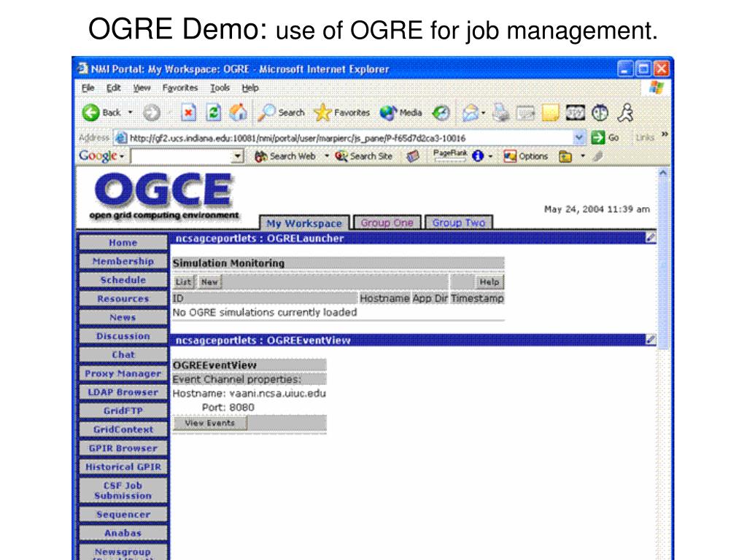Open the Google logo dropdown arrow
This screenshot has height=560, width=747.
click(122, 156)
